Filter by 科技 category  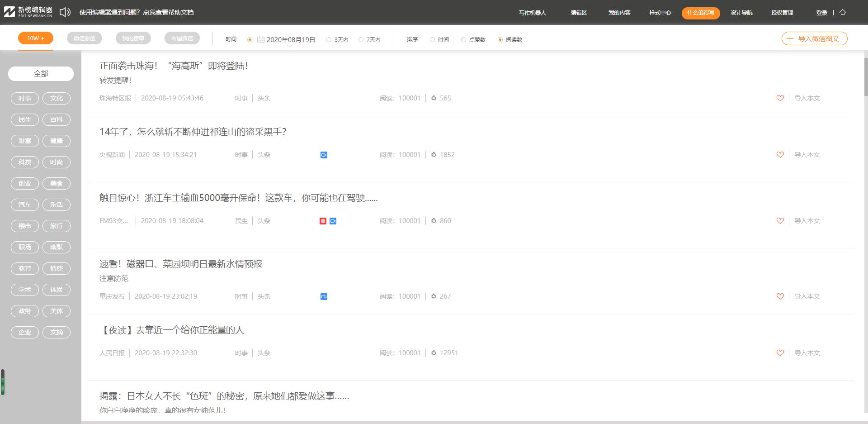pos(25,162)
